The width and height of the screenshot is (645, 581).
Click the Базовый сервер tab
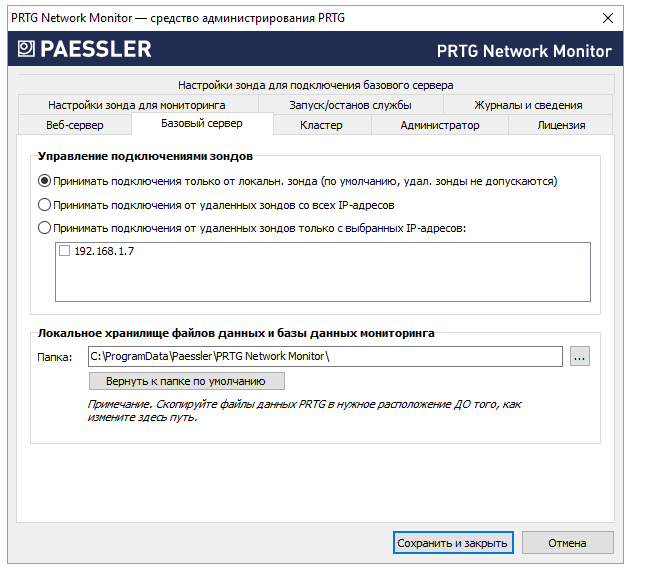[202, 123]
